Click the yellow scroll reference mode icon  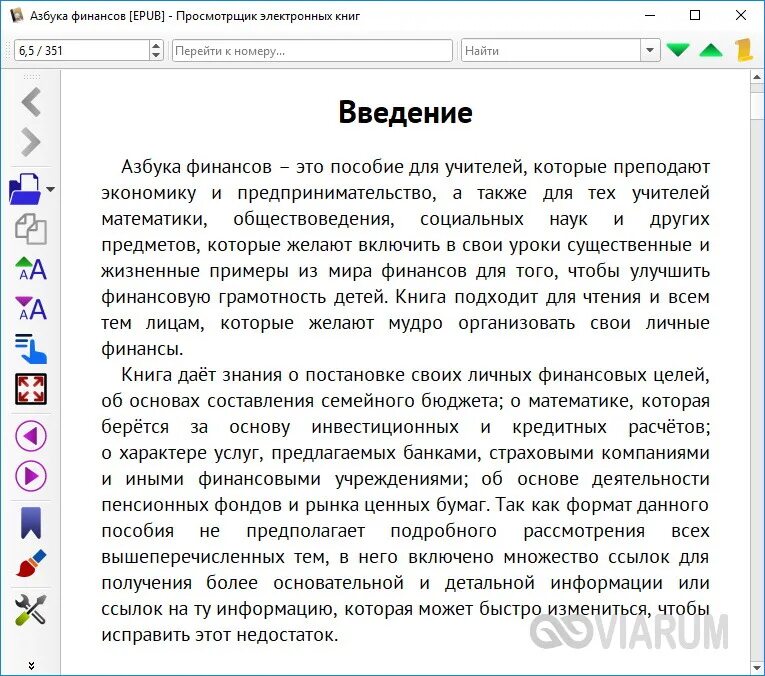[745, 50]
